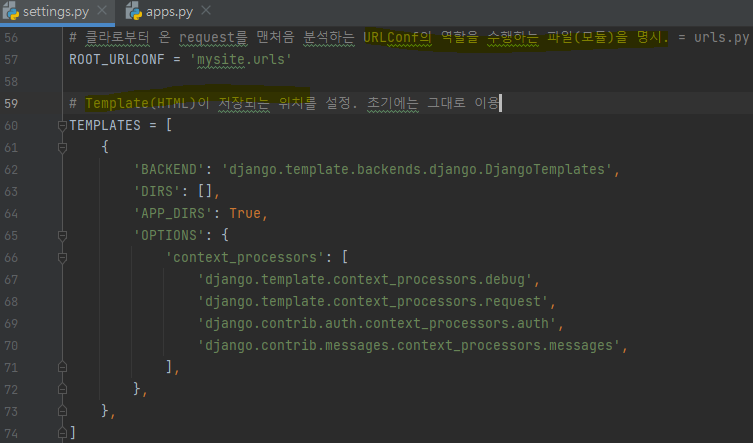Viewport: 753px width, 443px height.
Task: Place cursor on ROOT_URLCONF variable name
Action: pos(117,60)
